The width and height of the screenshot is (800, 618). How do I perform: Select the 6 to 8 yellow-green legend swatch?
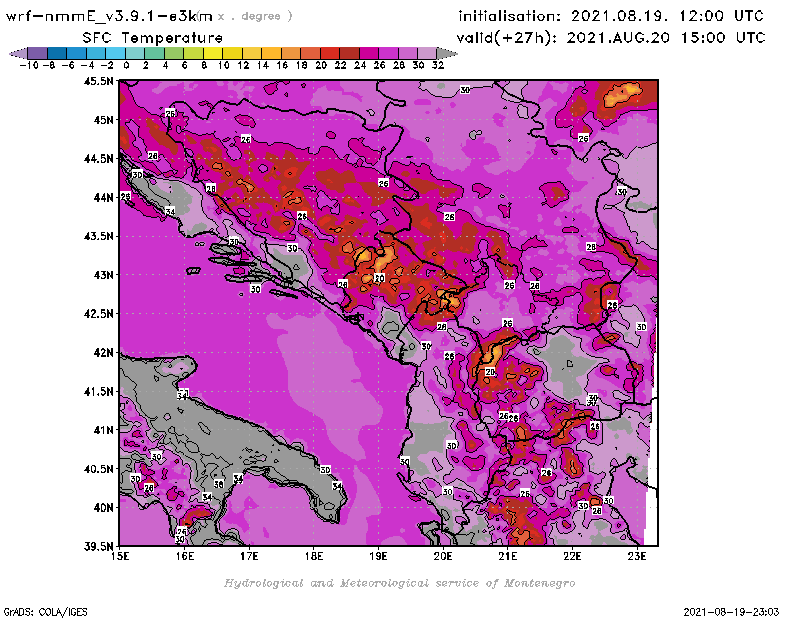193,53
